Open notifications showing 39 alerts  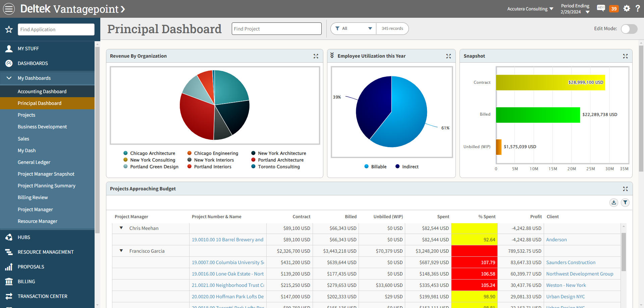tap(614, 8)
